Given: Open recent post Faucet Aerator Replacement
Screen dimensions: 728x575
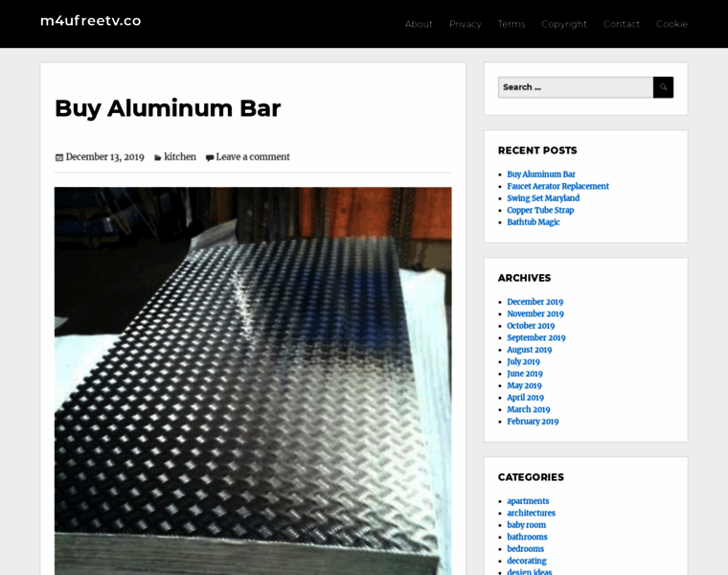Looking at the screenshot, I should pyautogui.click(x=557, y=186).
